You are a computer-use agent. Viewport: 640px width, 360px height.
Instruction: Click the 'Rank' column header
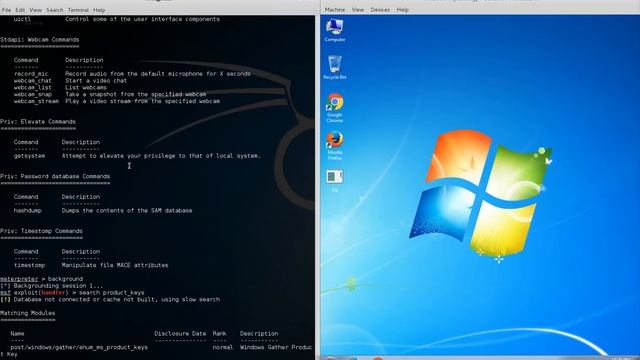coord(220,333)
